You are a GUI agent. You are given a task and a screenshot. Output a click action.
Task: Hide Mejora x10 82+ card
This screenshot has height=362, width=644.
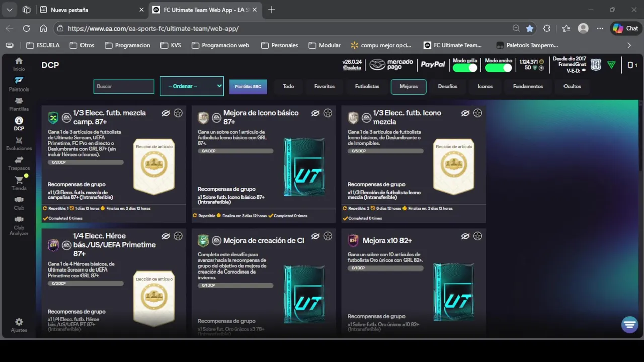[x=465, y=236]
